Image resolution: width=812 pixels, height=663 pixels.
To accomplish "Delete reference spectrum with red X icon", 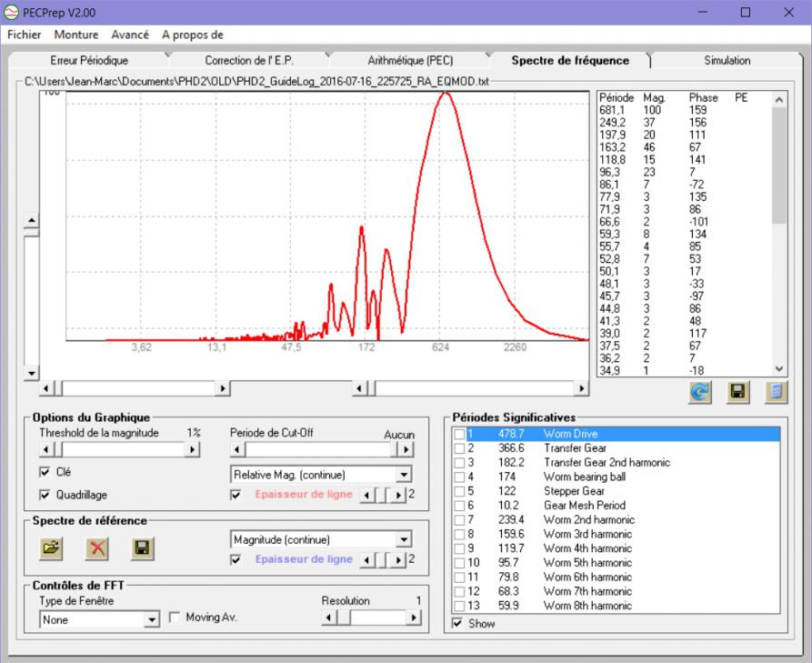I will 96,548.
